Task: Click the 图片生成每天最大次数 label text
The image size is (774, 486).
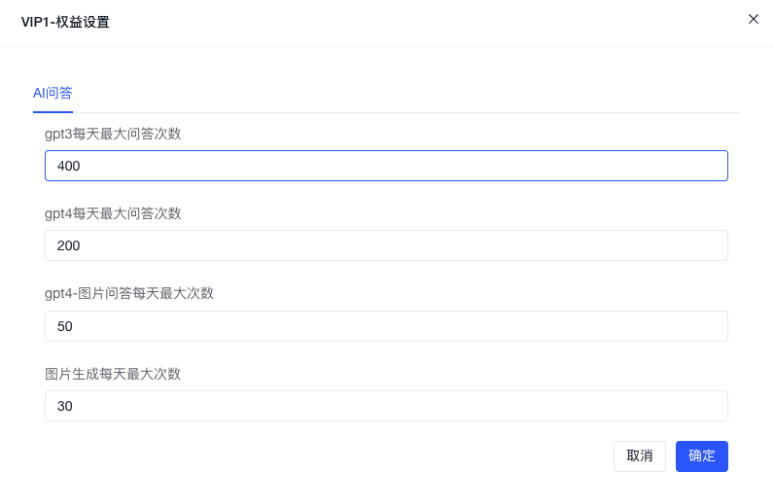Action: (113, 373)
